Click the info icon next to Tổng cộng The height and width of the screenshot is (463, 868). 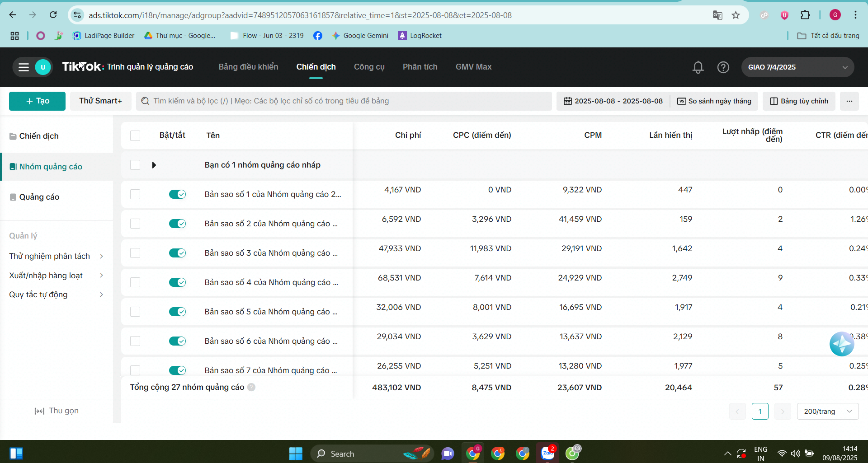tap(251, 387)
